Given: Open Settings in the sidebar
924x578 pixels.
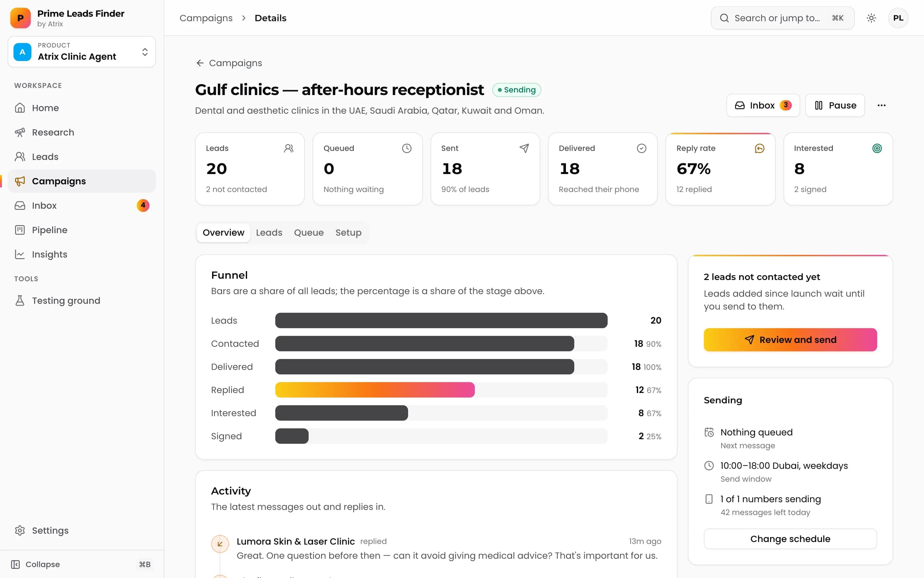Looking at the screenshot, I should (82, 530).
